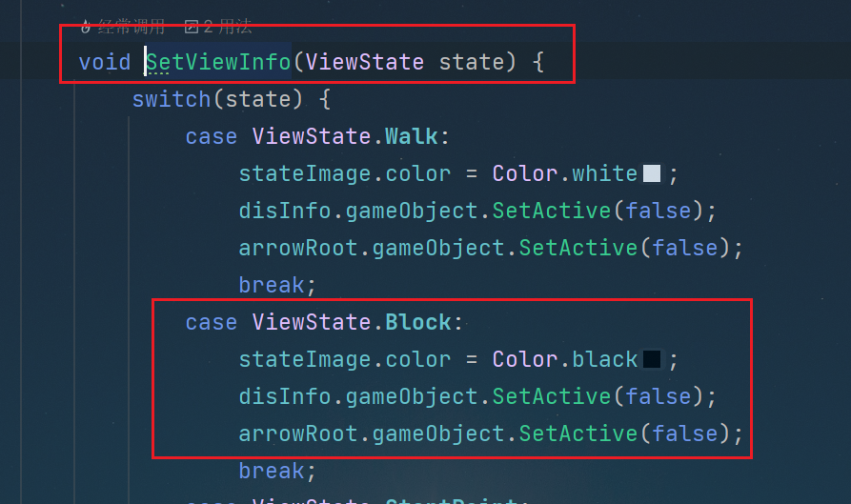Select the switch keyword

tap(171, 99)
